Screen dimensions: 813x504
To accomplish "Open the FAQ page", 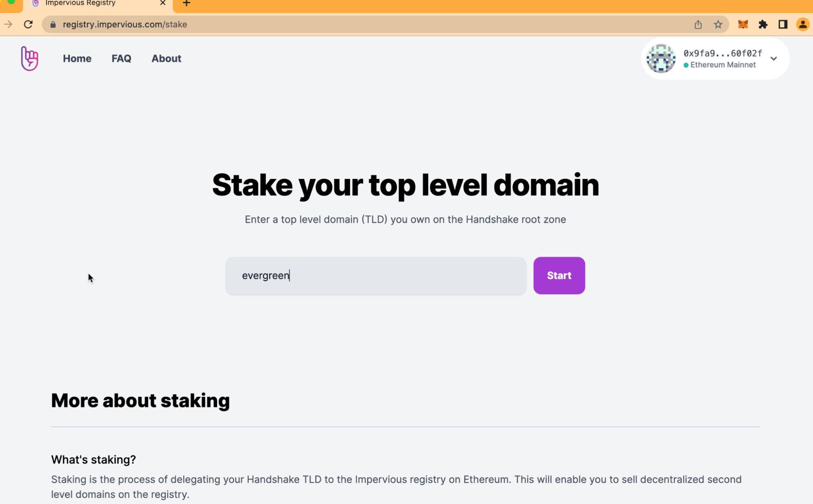I will [x=121, y=59].
